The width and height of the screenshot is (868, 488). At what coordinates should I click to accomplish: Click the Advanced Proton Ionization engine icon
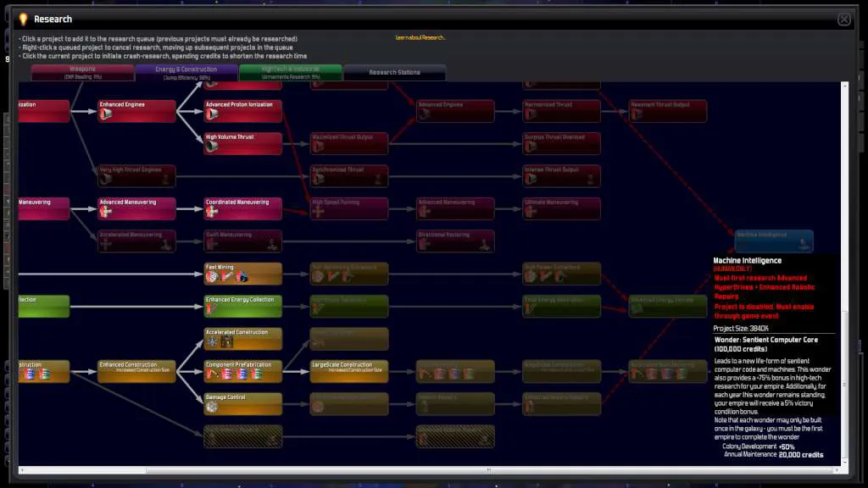click(x=212, y=114)
